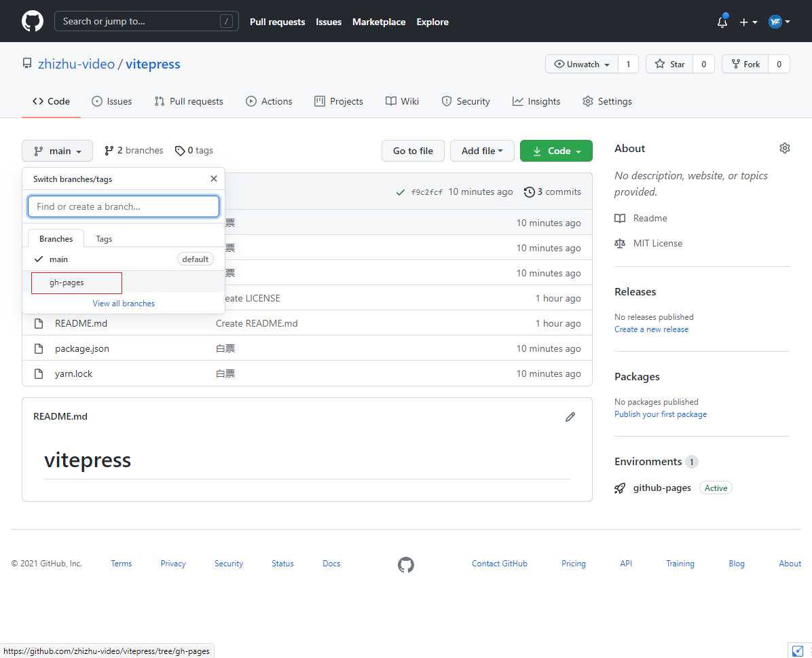Select Branches tab in branch popup
This screenshot has height=658, width=812.
(x=56, y=239)
